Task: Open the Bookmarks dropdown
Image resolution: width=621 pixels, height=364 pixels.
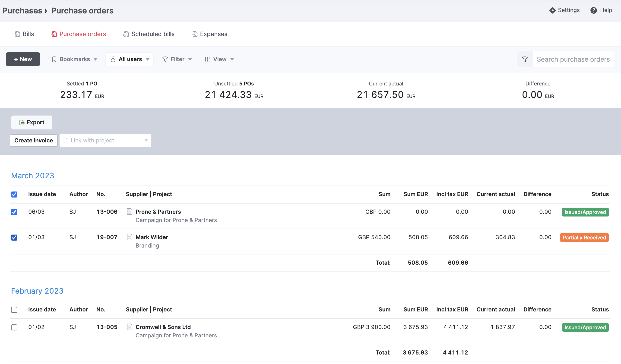Action: pos(74,59)
